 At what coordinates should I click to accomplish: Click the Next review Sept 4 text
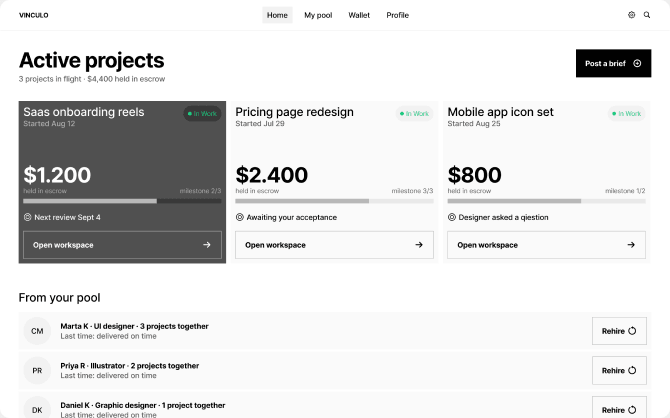[68, 217]
